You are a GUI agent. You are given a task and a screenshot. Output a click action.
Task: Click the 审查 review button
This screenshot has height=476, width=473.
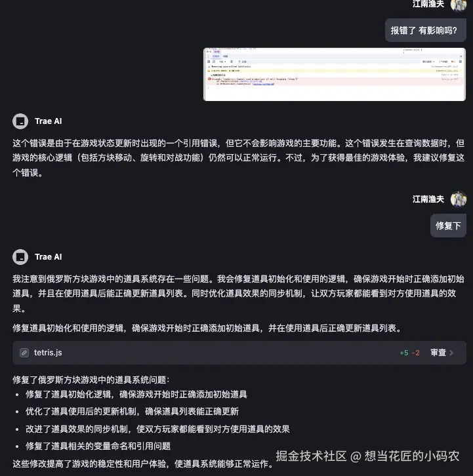438,353
